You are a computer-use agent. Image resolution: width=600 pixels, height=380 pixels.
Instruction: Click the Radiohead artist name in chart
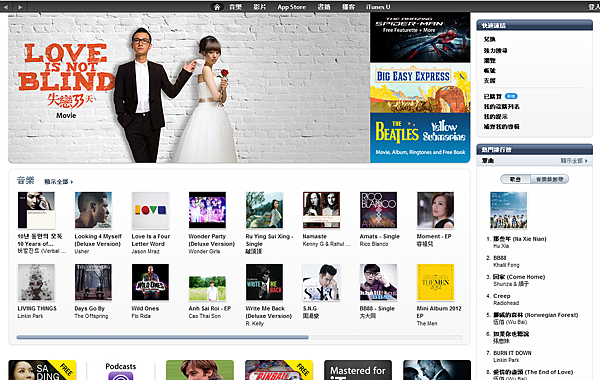click(x=506, y=303)
